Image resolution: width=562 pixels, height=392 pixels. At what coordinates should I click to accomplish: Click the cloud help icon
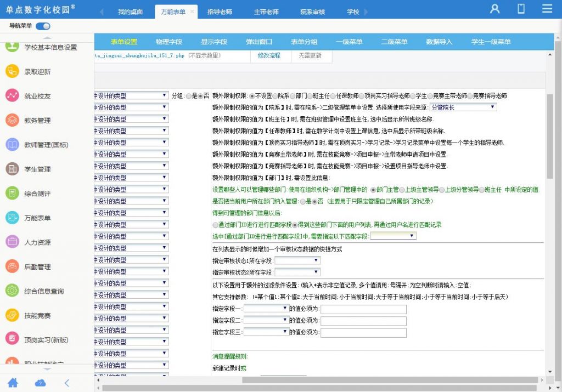click(x=40, y=383)
